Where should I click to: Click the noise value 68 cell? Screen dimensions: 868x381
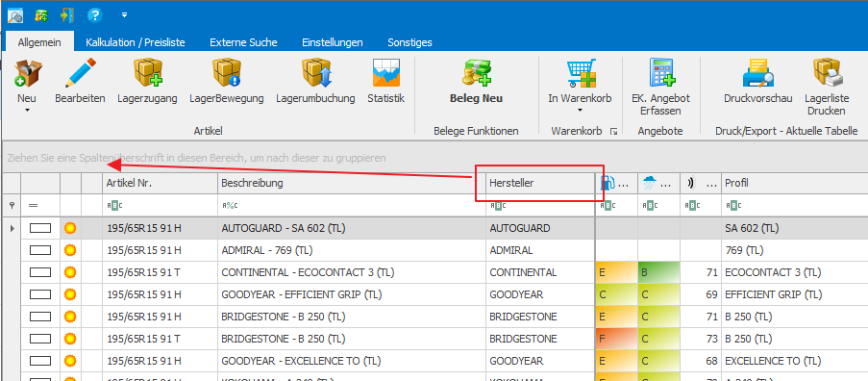pos(701,361)
